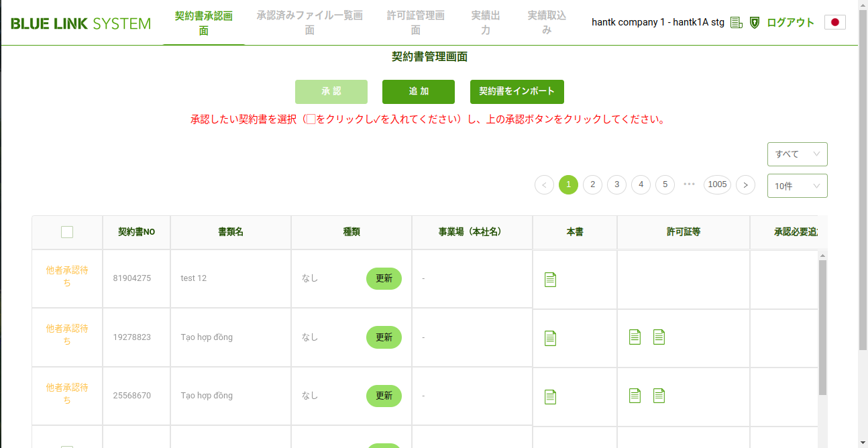Click the BLUE LINK SYSTEM logo
868x448 pixels.
(80, 23)
